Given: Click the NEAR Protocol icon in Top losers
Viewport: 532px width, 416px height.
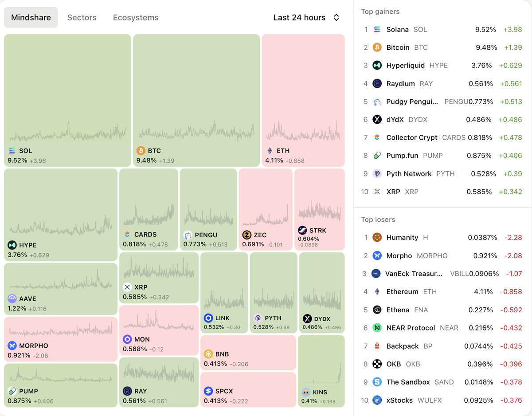Looking at the screenshot, I should point(377,328).
